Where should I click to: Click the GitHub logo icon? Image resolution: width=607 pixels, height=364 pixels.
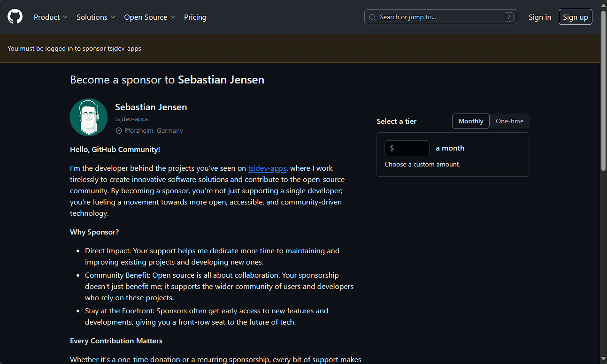(x=15, y=17)
